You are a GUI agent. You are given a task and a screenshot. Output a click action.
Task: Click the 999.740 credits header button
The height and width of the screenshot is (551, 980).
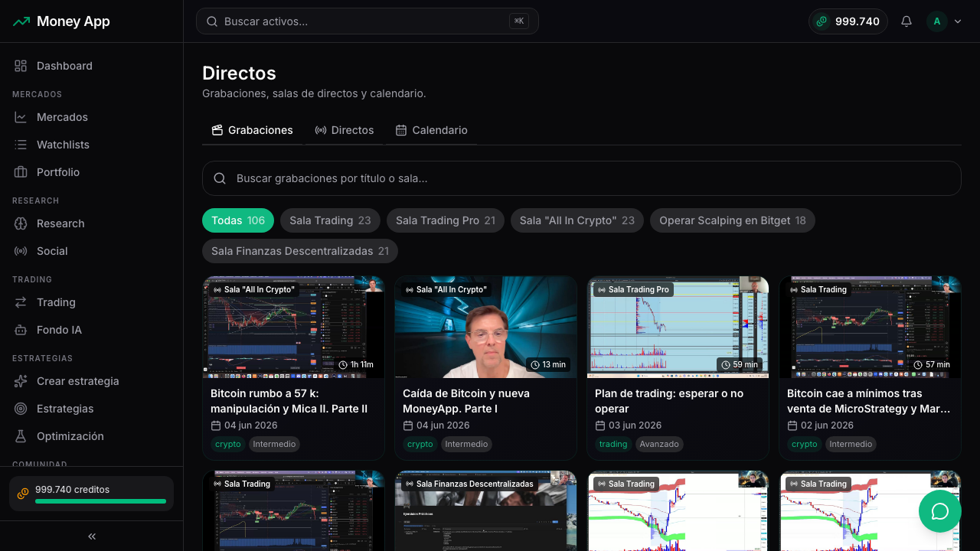(848, 21)
